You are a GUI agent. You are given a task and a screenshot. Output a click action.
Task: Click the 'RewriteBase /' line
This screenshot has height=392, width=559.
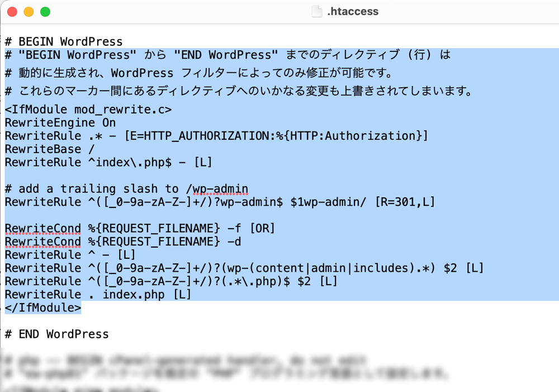point(49,149)
